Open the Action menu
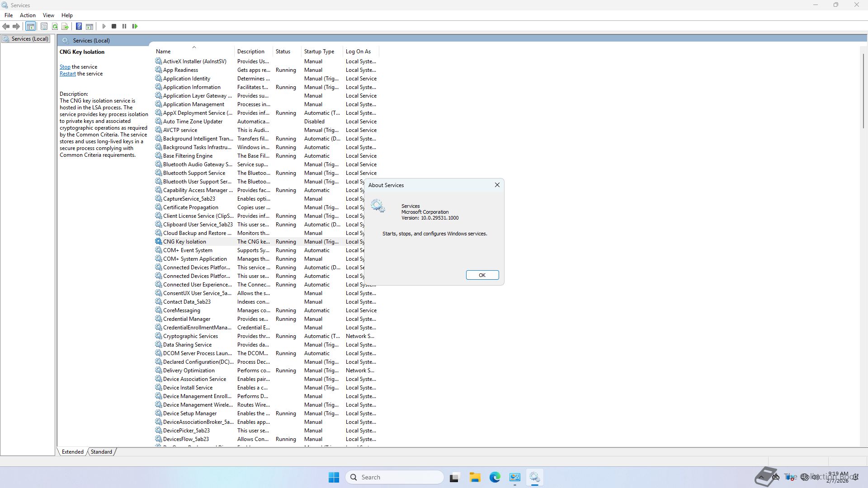This screenshot has width=868, height=488. point(28,15)
